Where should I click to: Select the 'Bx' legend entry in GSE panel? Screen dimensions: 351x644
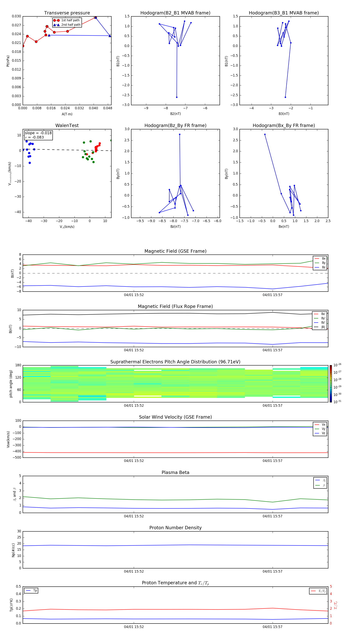[x=320, y=259]
